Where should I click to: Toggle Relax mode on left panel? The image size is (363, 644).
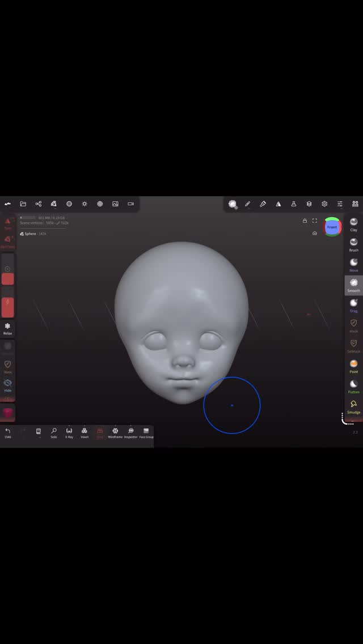coord(8,329)
